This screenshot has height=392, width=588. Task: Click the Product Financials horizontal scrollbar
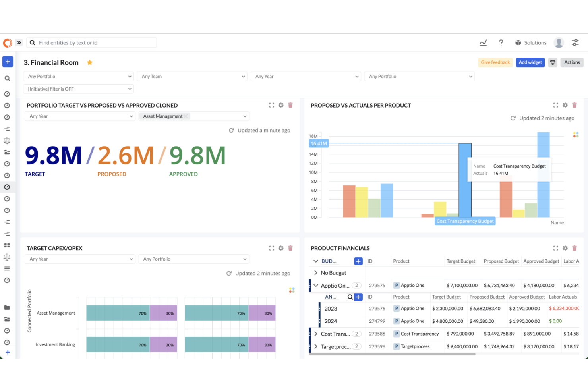tap(392, 354)
